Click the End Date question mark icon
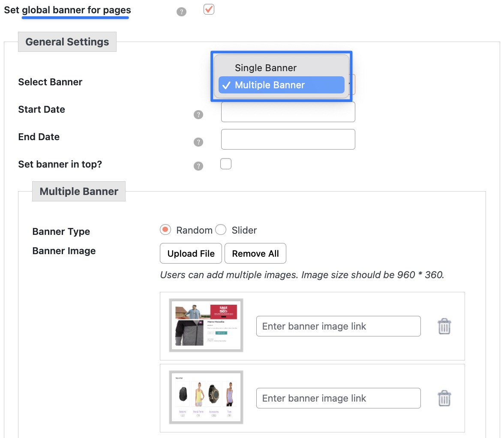 [198, 142]
